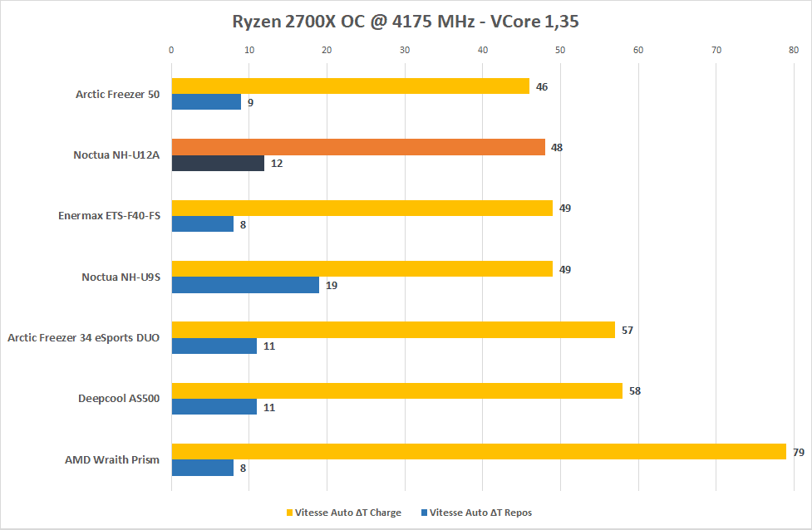Click data label '9' beside Arctic Freezer 50
The width and height of the screenshot is (812, 530).
point(251,102)
